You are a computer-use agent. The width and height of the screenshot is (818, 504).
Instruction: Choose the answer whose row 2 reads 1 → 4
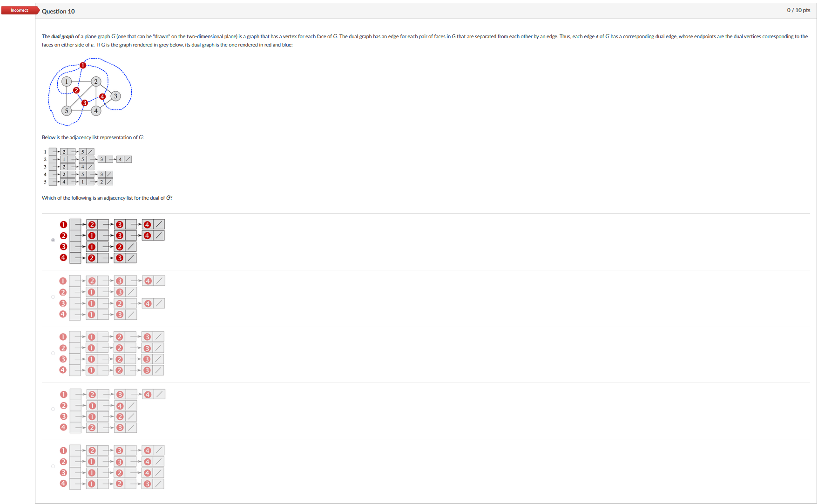coord(53,410)
